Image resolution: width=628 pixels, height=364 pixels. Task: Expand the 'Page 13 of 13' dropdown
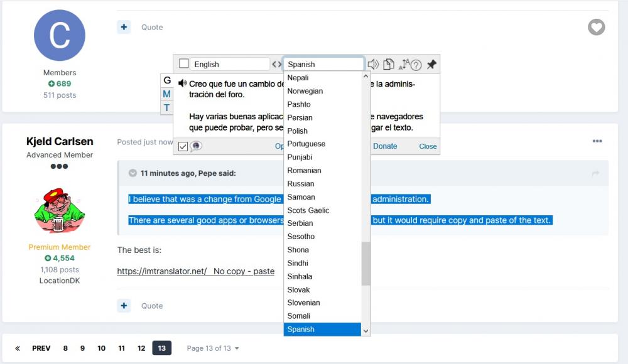tap(213, 348)
